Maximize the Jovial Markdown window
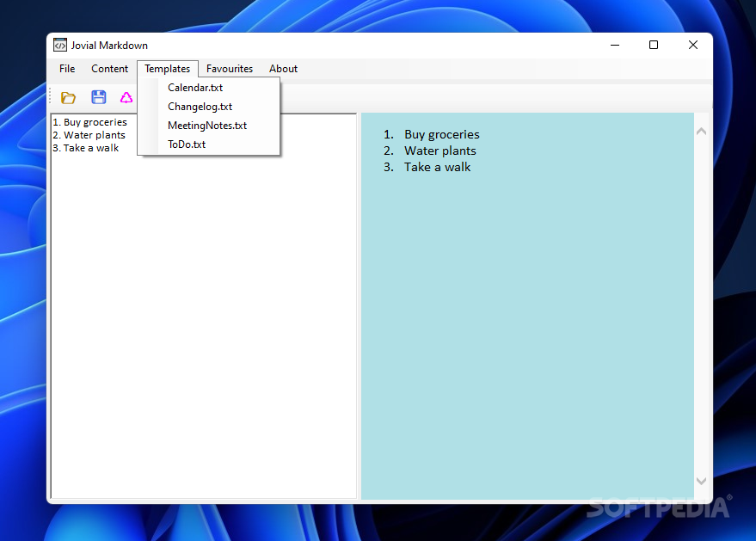 pyautogui.click(x=654, y=45)
